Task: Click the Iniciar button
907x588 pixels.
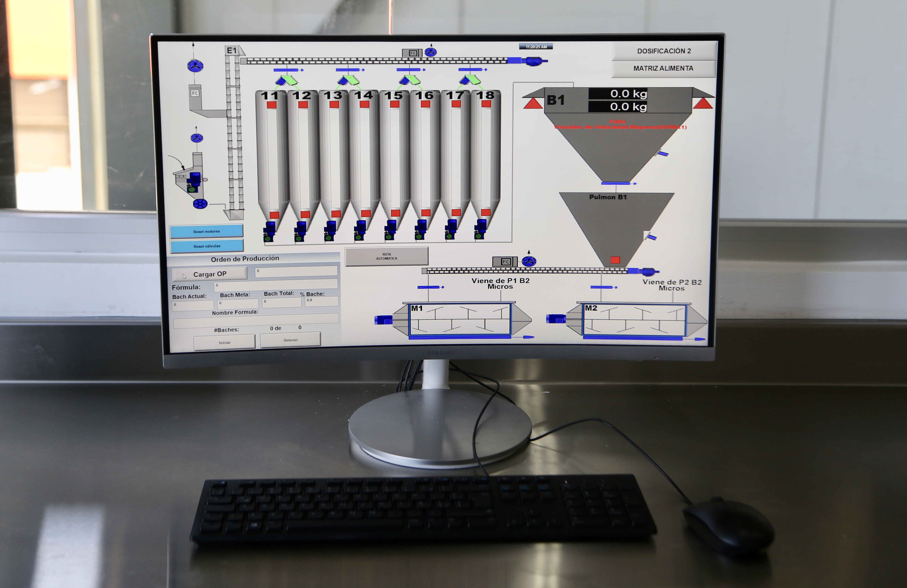Action: (x=225, y=342)
